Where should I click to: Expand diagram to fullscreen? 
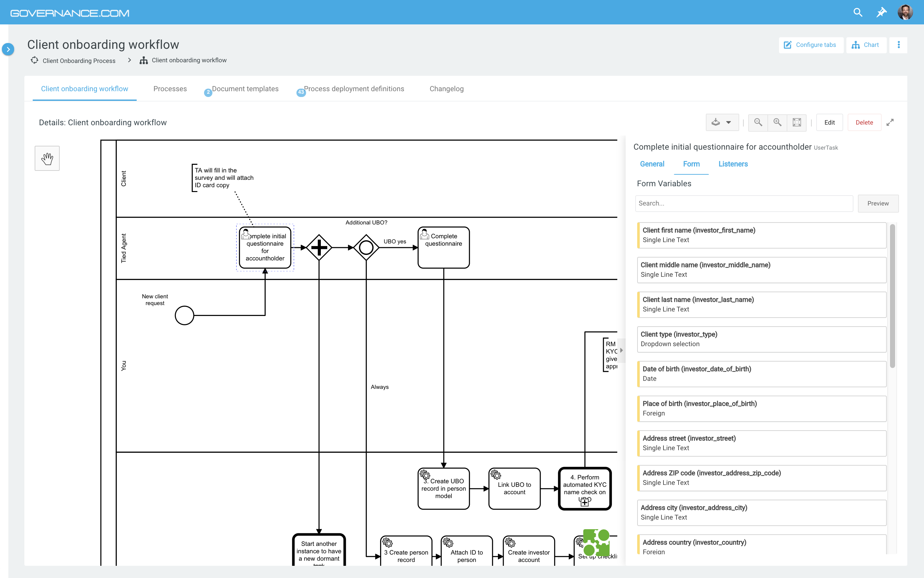pos(890,122)
